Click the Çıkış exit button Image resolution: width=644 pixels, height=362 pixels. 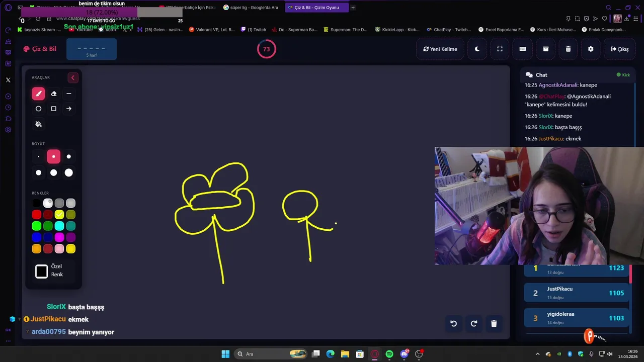pyautogui.click(x=619, y=49)
